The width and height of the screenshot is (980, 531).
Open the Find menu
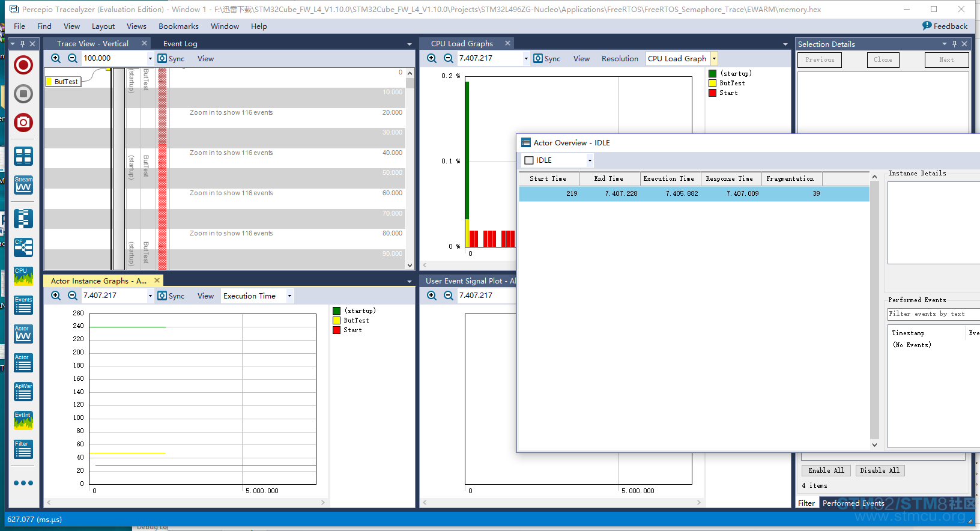(x=44, y=26)
